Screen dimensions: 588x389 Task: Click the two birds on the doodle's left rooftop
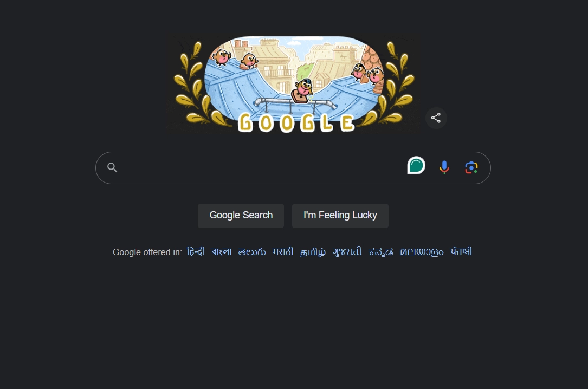coord(235,59)
